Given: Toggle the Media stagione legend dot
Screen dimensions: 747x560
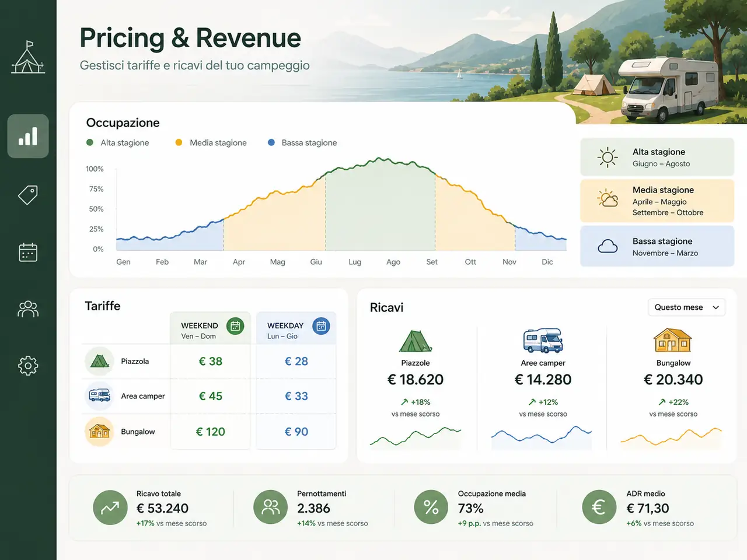Looking at the screenshot, I should [179, 142].
